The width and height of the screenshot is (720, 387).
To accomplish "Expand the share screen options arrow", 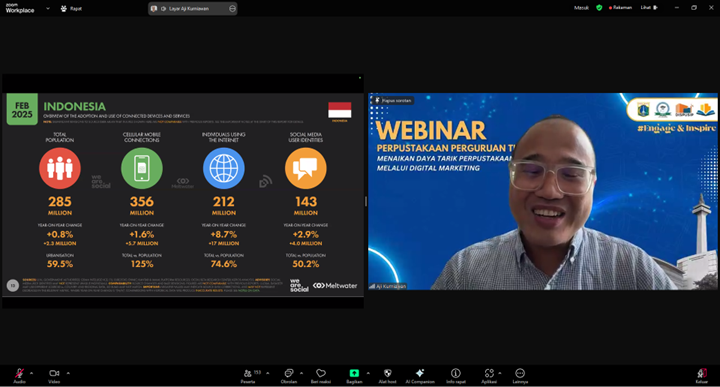I will pos(368,373).
